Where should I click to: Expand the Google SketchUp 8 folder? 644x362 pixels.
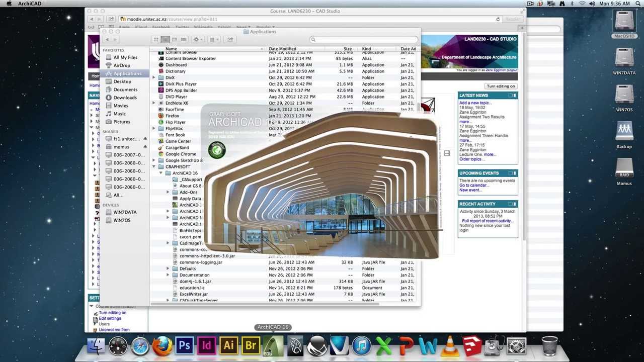tap(154, 160)
